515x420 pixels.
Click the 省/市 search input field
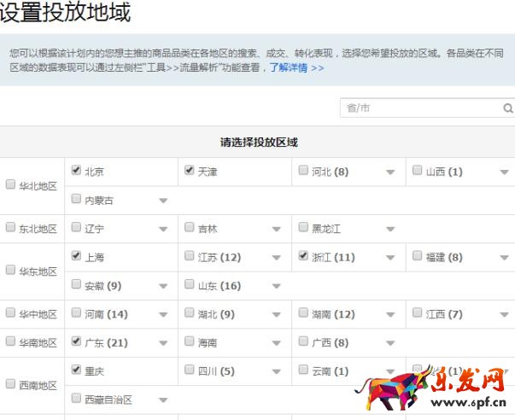coord(420,108)
